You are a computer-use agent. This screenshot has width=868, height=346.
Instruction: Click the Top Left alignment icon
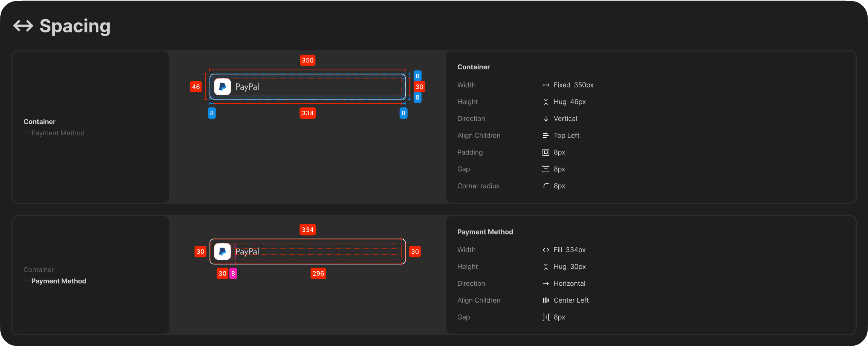(546, 135)
